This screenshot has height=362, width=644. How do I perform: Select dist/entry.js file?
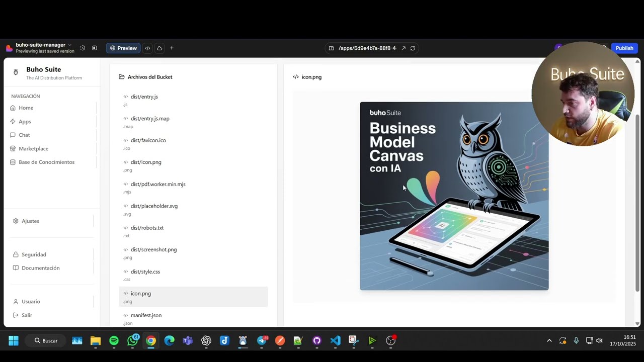193,100
